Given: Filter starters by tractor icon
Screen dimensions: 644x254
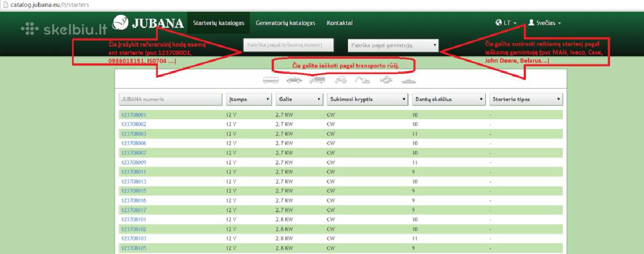Looking at the screenshot, I should click(x=340, y=81).
